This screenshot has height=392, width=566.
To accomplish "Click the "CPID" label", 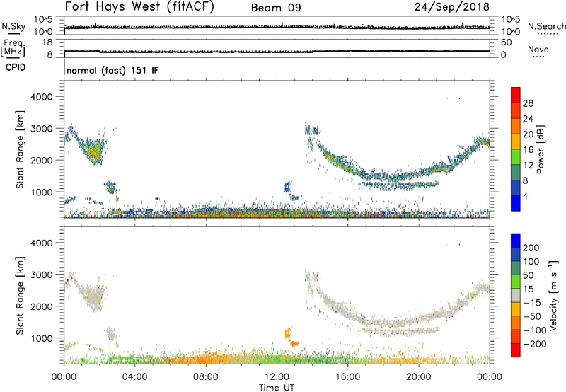I will (16, 67).
